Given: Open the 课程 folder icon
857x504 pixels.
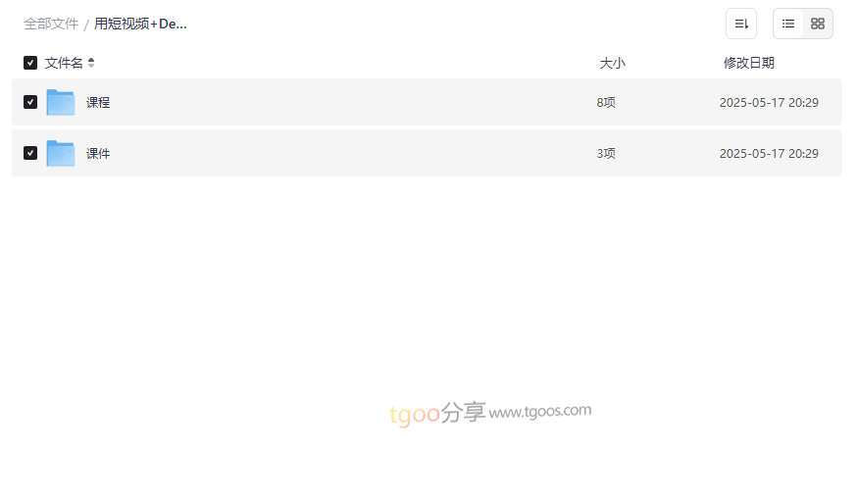Looking at the screenshot, I should click(x=61, y=102).
